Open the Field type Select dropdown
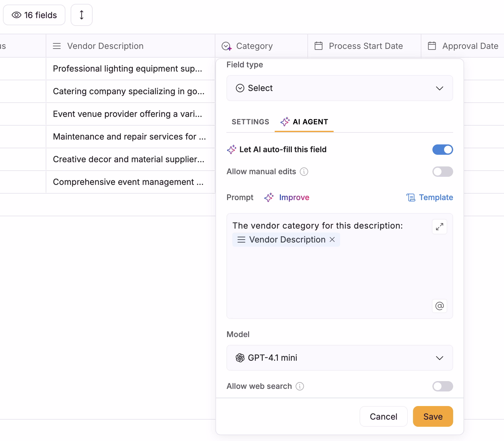This screenshot has width=504, height=441. coord(339,88)
